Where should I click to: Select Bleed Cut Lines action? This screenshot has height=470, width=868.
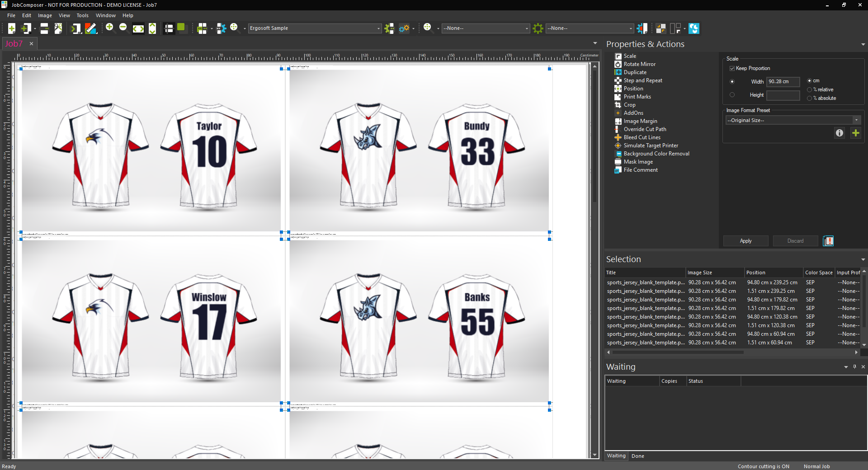[642, 137]
